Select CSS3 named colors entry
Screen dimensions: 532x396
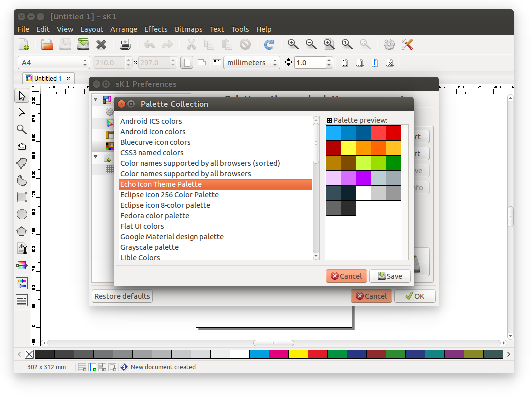point(216,153)
